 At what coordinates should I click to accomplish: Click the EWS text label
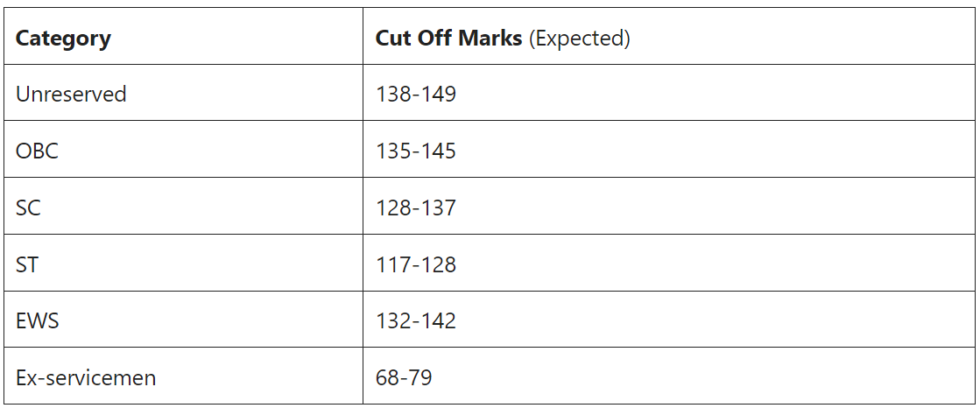(37, 320)
